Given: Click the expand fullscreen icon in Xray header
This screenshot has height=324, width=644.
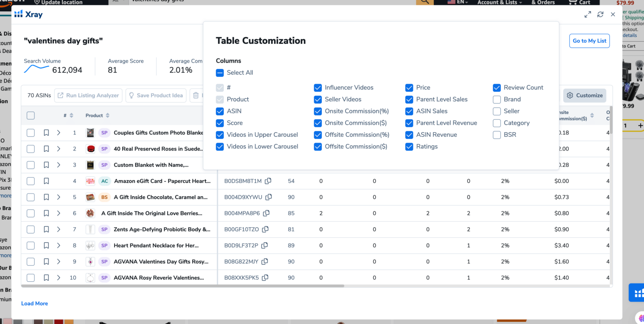Looking at the screenshot, I should tap(588, 14).
